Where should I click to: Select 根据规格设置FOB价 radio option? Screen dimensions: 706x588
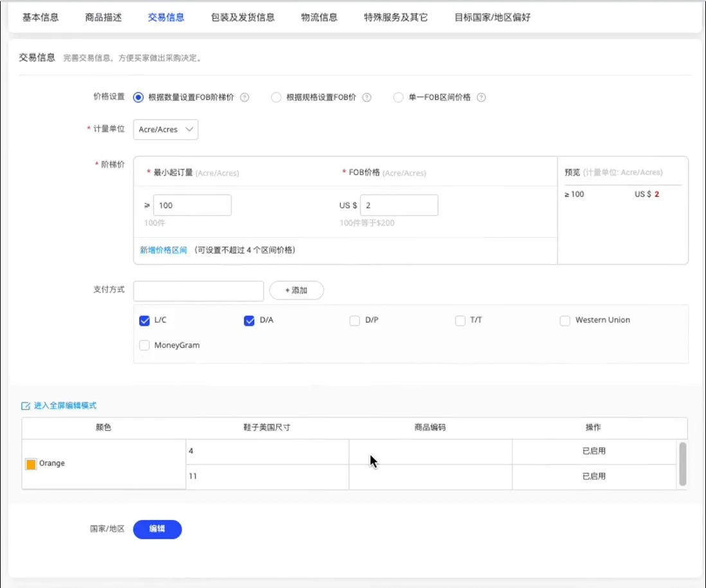click(276, 98)
